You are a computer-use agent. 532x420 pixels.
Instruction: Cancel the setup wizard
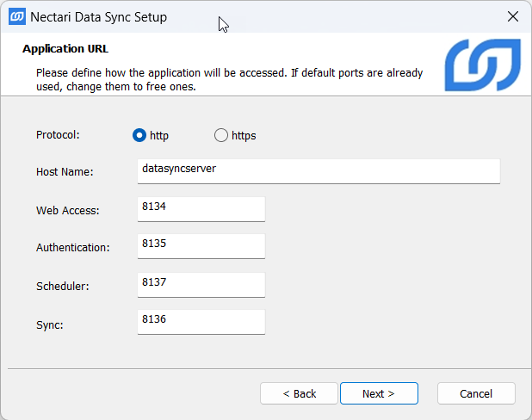(x=476, y=393)
